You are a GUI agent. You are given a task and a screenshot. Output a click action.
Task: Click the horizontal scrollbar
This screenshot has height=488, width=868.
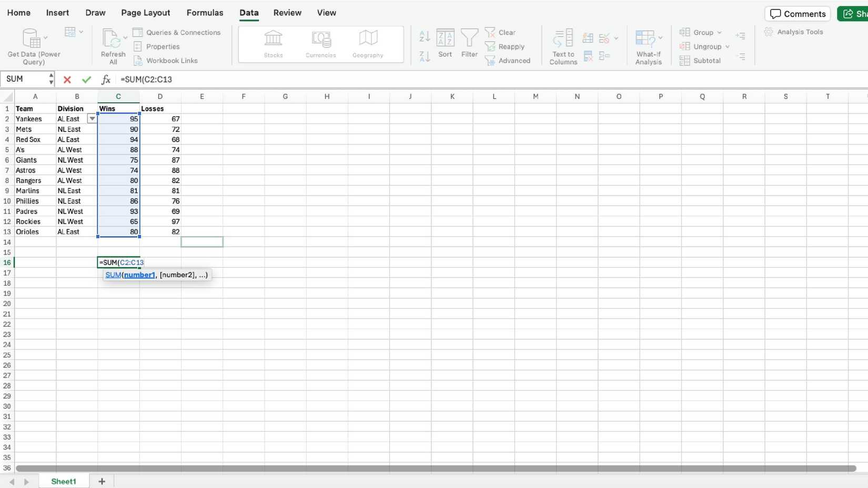coord(436,468)
